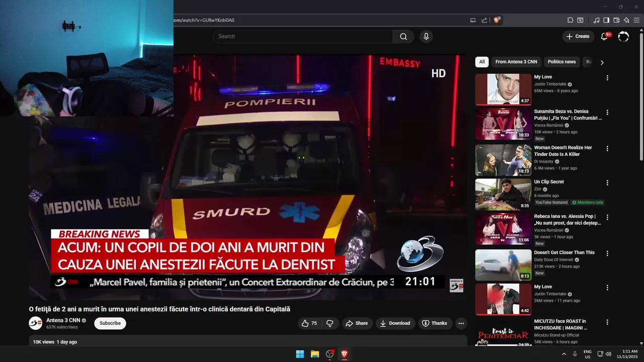Open Doesn't Get Closer Than This 8:13 thumbnail
This screenshot has height=362, width=644.
pyautogui.click(x=503, y=265)
